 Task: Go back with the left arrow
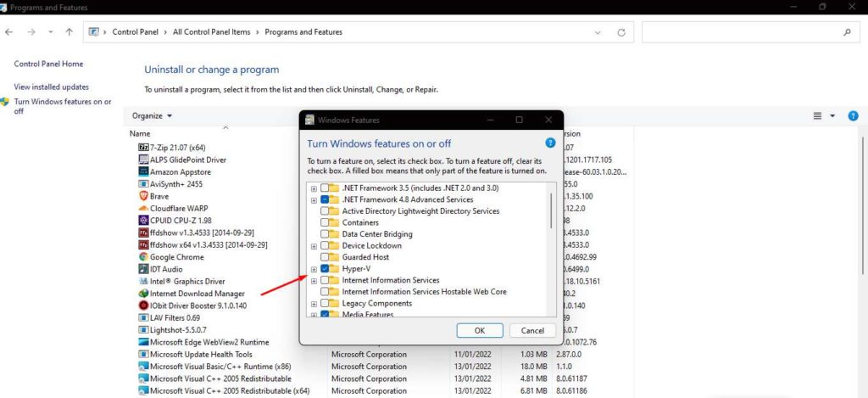pyautogui.click(x=9, y=32)
